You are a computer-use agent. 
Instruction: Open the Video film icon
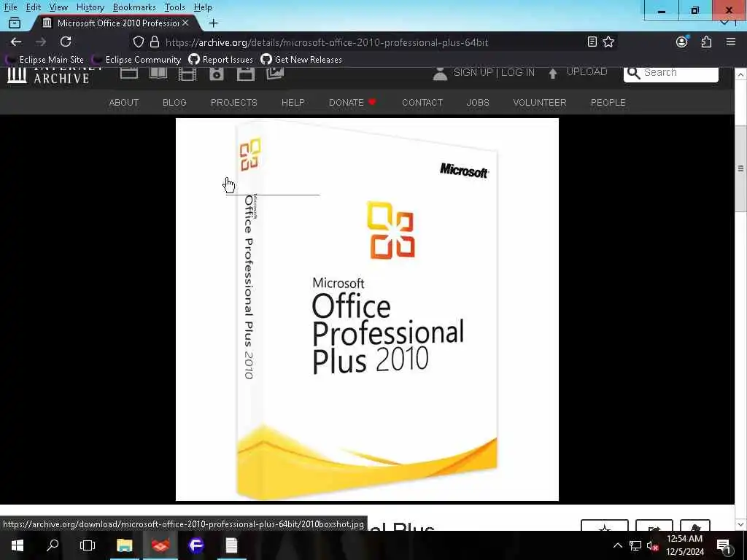[x=187, y=74]
